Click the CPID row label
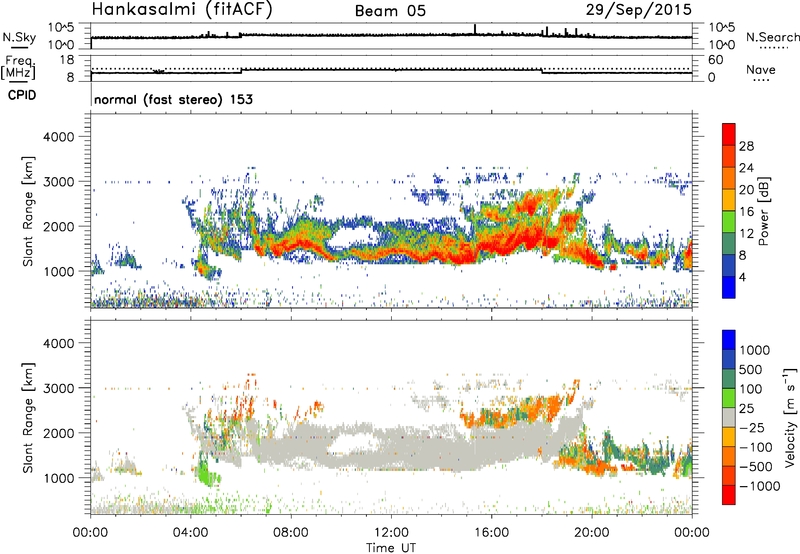The width and height of the screenshot is (800, 554). click(x=22, y=95)
